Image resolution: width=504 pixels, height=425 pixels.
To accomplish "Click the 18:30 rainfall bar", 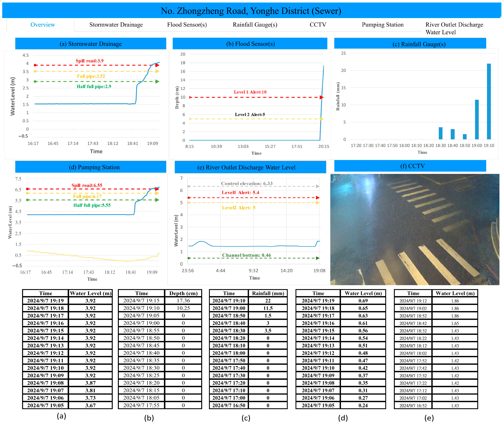I will tap(441, 133).
